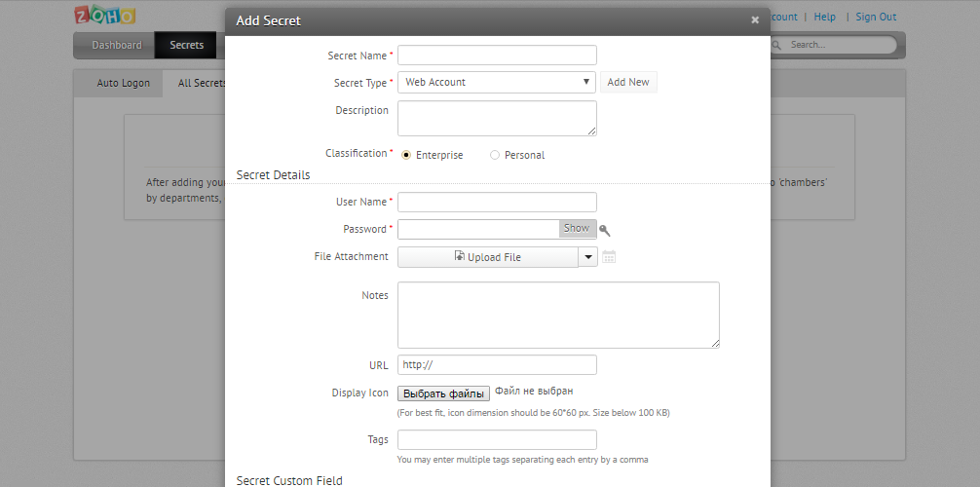Open the calendar icon beside Upload File

coord(609,257)
